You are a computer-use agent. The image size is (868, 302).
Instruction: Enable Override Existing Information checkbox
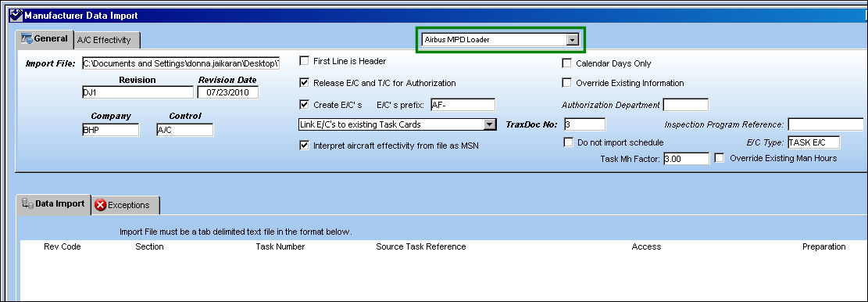coord(567,83)
